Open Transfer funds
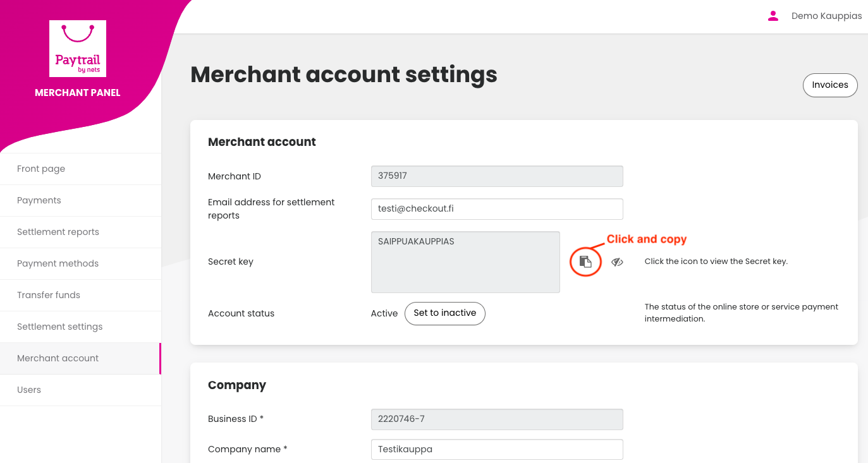This screenshot has width=868, height=463. click(80, 295)
